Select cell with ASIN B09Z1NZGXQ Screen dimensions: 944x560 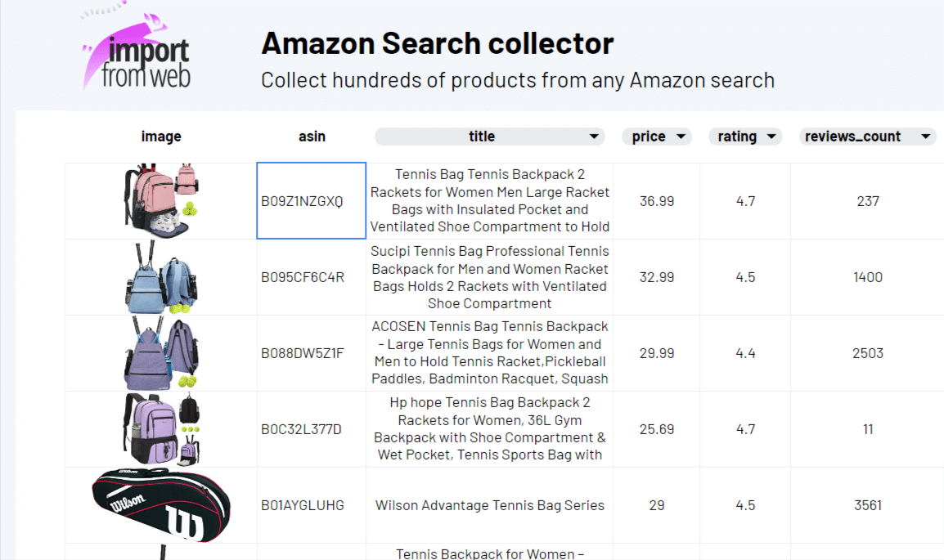pos(311,201)
